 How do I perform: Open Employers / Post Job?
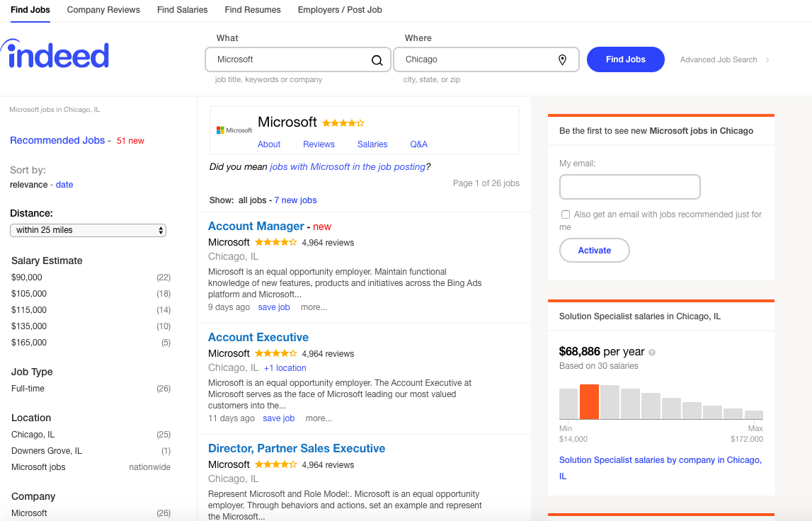tap(340, 10)
